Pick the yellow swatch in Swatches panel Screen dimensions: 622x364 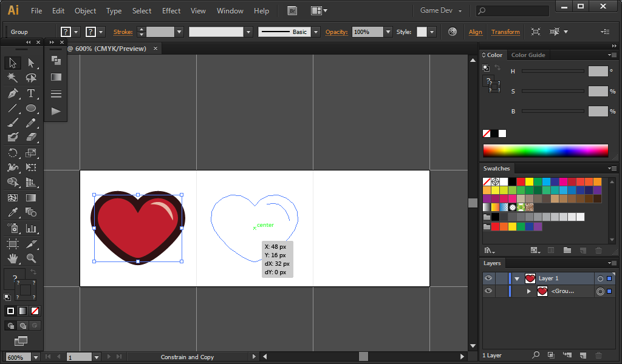click(529, 181)
